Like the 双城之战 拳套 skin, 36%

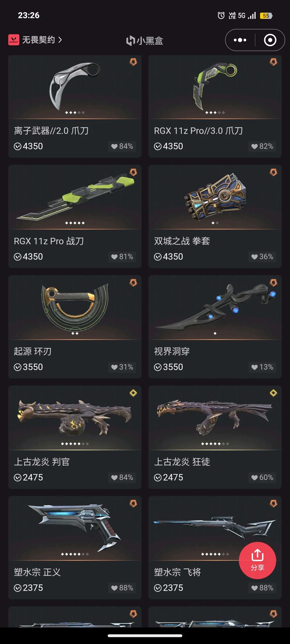click(262, 257)
